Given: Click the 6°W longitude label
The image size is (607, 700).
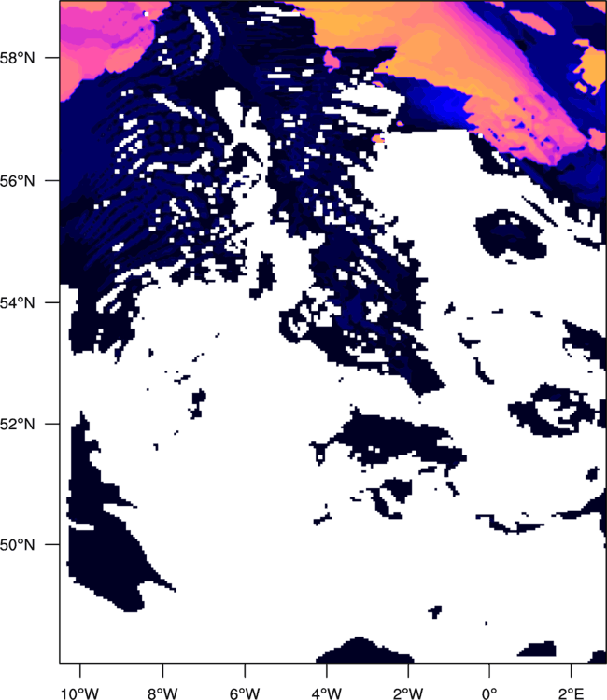Looking at the screenshot, I should tap(245, 693).
